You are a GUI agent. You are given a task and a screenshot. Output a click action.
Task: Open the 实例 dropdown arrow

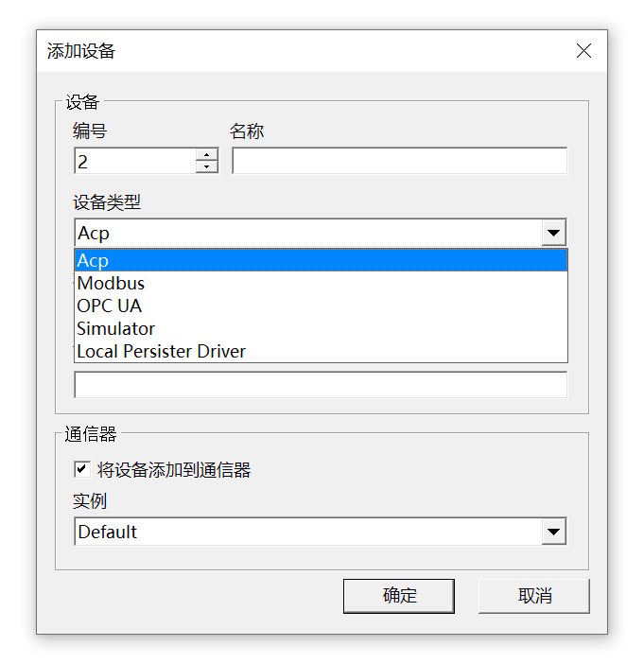[553, 532]
